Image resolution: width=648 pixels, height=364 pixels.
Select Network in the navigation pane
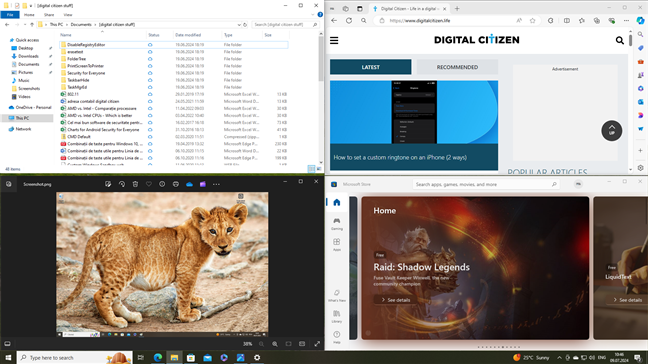(23, 129)
